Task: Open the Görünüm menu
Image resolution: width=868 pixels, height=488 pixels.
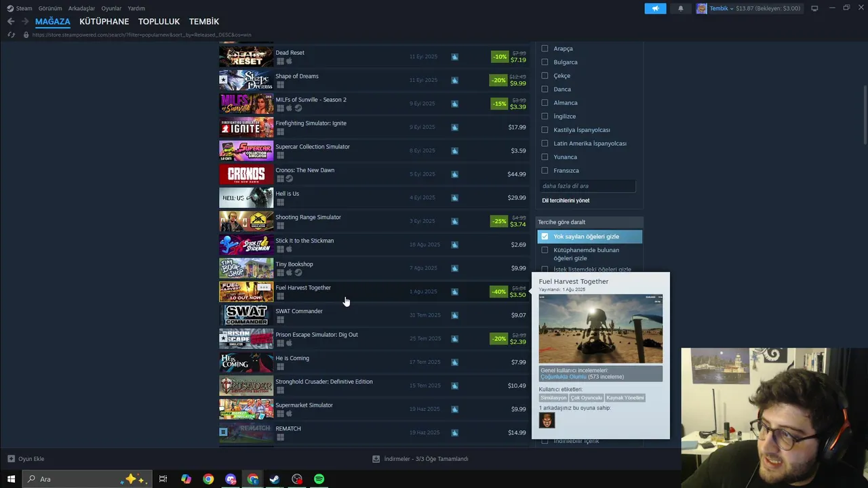Action: pos(50,8)
